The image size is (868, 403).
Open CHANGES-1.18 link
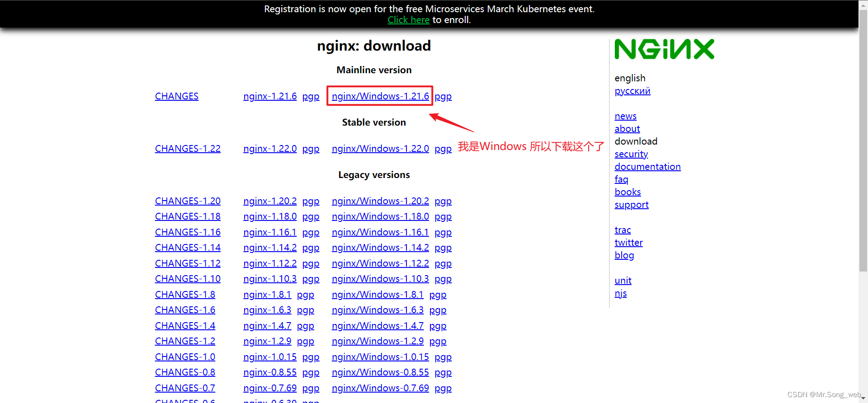coord(188,216)
